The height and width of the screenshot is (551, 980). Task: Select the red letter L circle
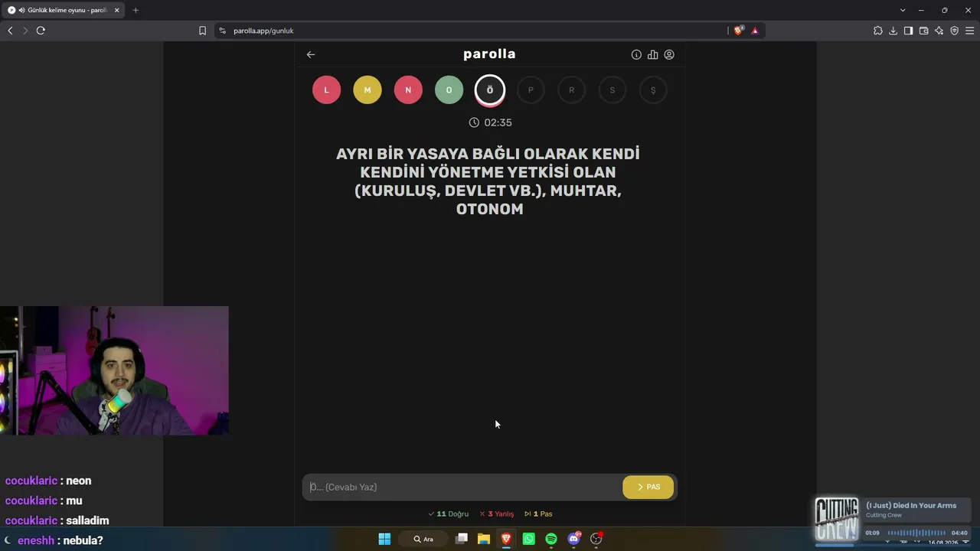tap(326, 90)
